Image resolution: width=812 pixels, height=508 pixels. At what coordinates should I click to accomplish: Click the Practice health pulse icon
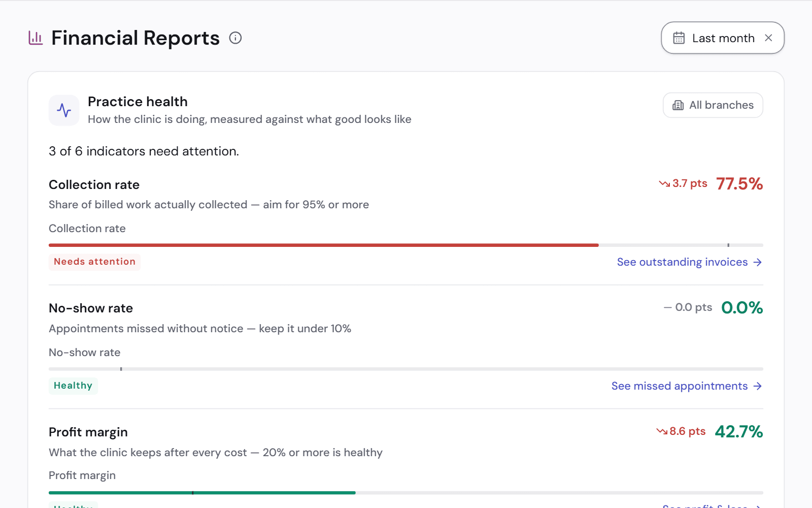pos(64,110)
